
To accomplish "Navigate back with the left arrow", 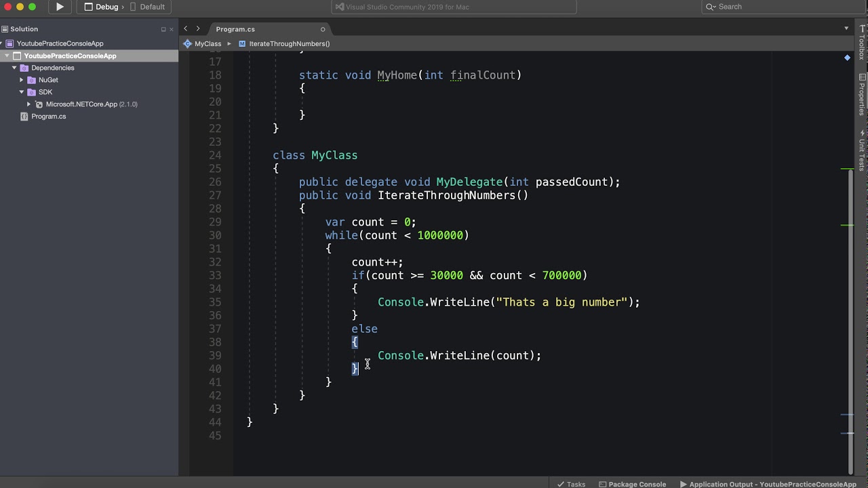I will point(186,28).
